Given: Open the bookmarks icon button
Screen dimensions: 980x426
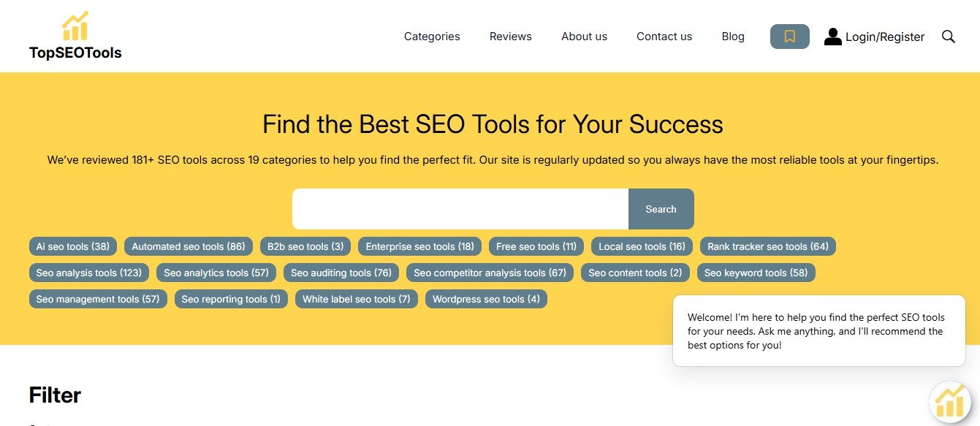Looking at the screenshot, I should pos(789,37).
